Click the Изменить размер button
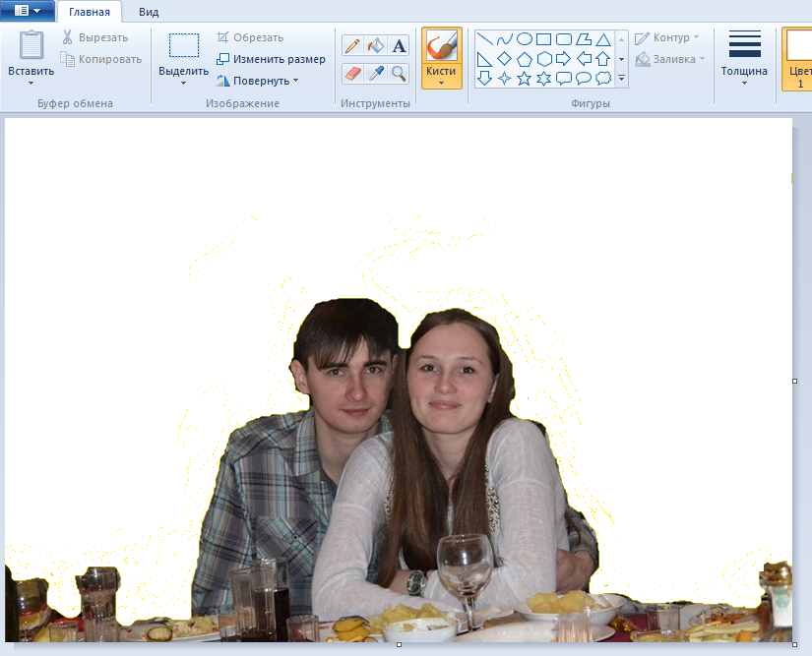Viewport: 812px width, 656px height. coord(272,59)
